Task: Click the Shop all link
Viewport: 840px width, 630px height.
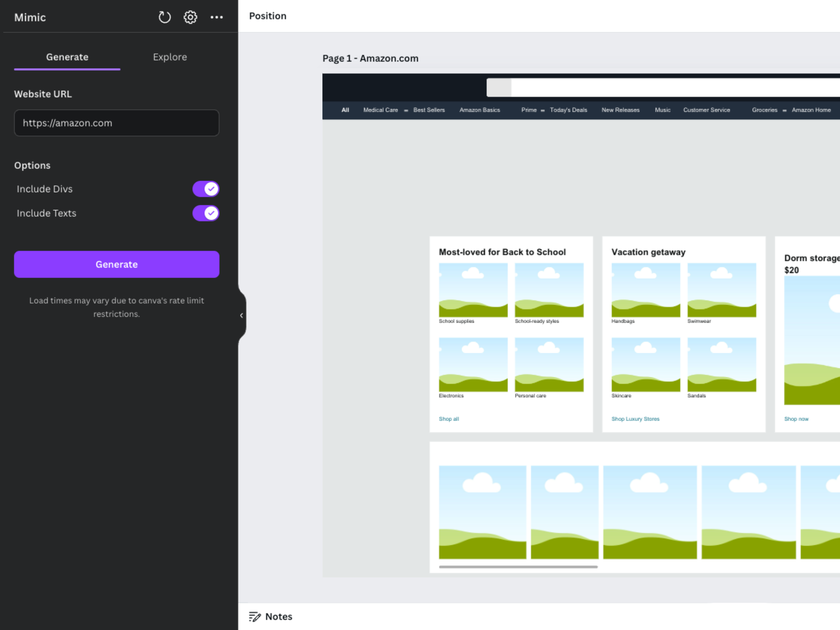Action: 448,419
